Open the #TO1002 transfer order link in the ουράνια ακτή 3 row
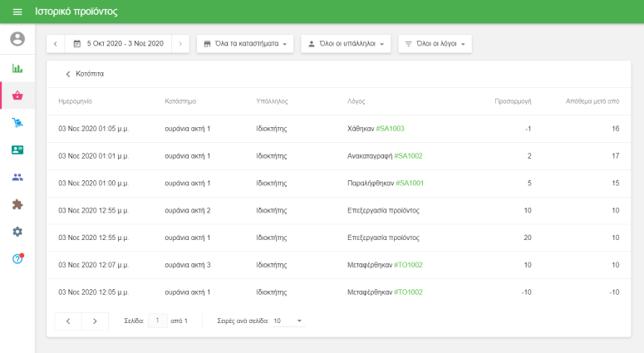 click(x=408, y=265)
